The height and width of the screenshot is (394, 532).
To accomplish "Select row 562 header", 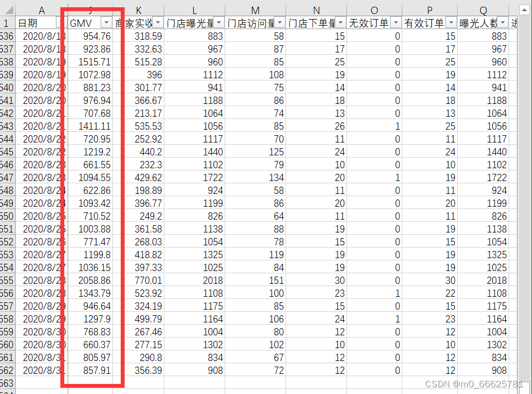I will pyautogui.click(x=7, y=370).
